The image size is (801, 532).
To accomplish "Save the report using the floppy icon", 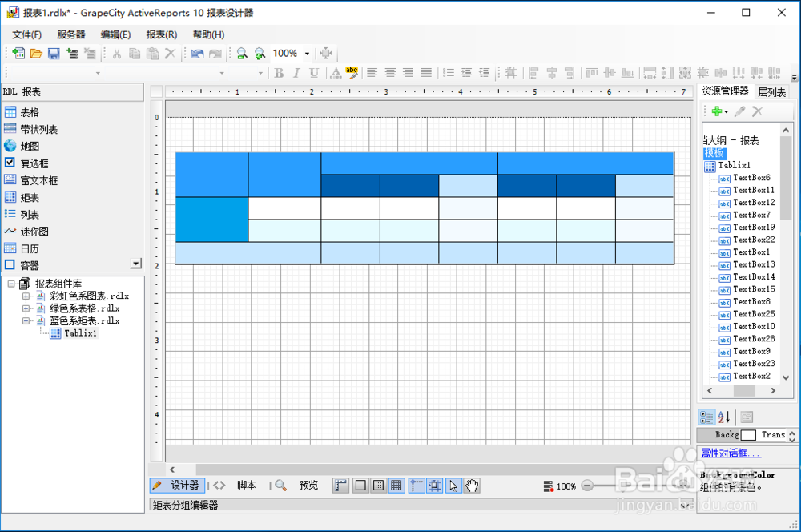I will click(54, 53).
